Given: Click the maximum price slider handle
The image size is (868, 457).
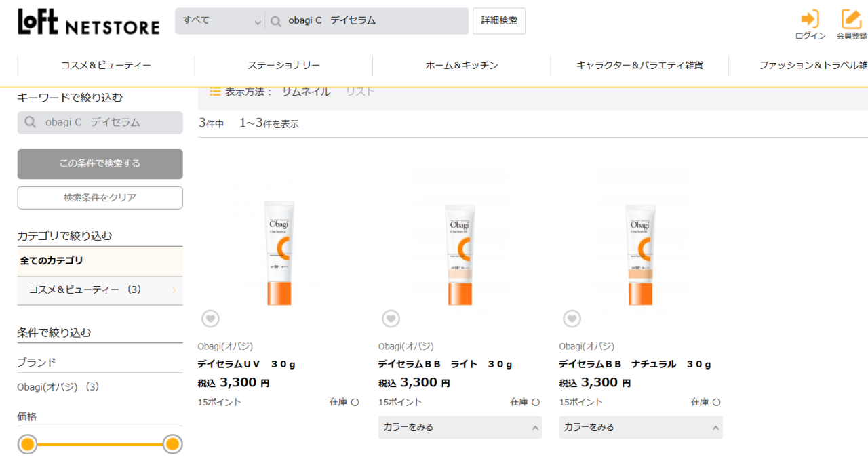Looking at the screenshot, I should 173,445.
